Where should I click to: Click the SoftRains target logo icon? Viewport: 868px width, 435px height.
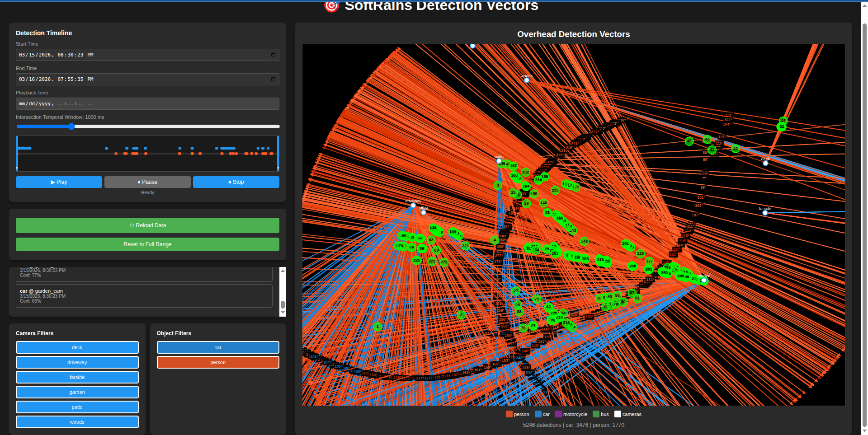[332, 6]
